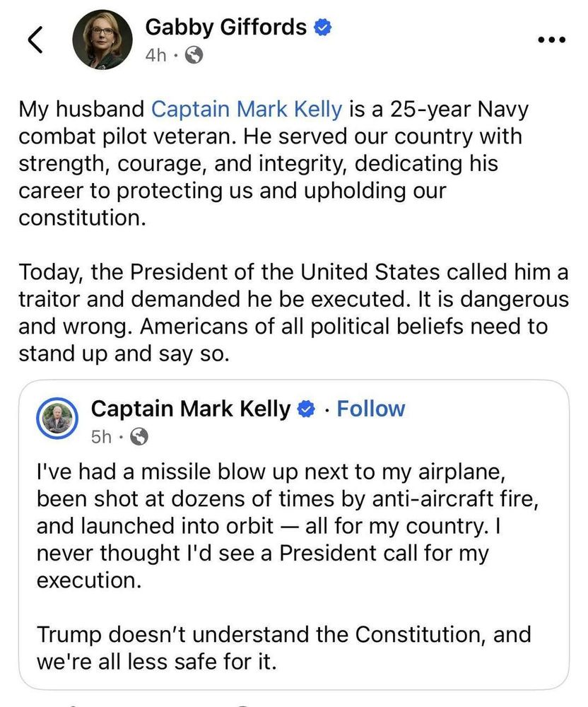This screenshot has height=707, width=588.
Task: Click the 4h post timestamp
Action: (x=157, y=55)
